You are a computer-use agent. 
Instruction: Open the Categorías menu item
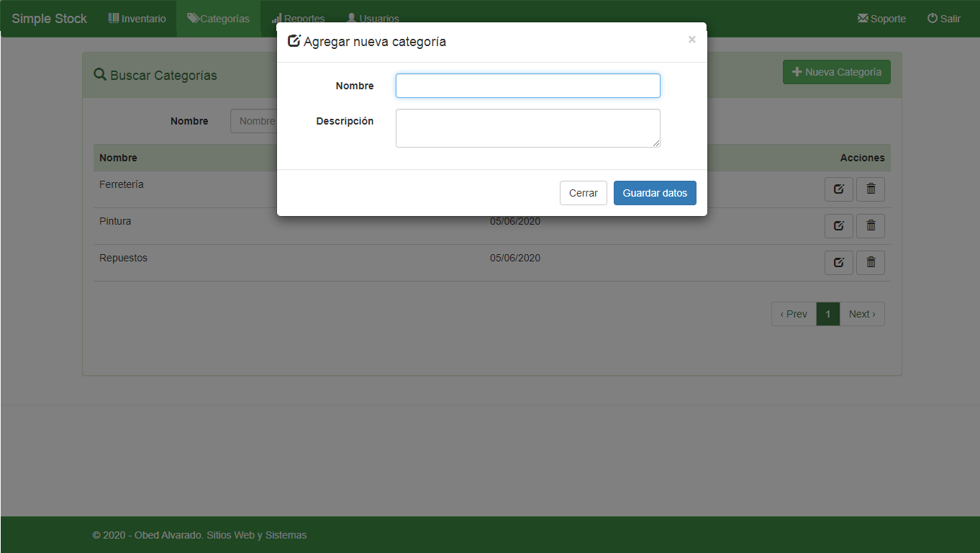tap(218, 19)
